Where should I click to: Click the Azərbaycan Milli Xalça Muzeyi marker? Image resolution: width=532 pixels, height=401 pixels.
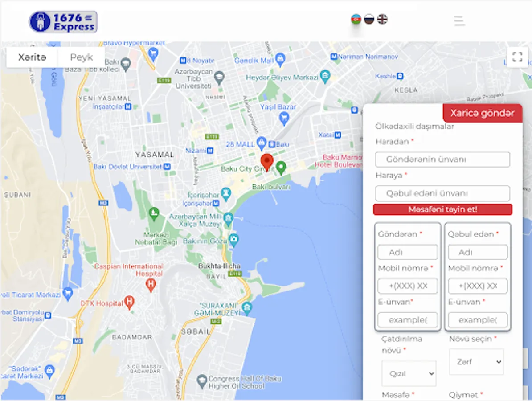click(x=228, y=219)
